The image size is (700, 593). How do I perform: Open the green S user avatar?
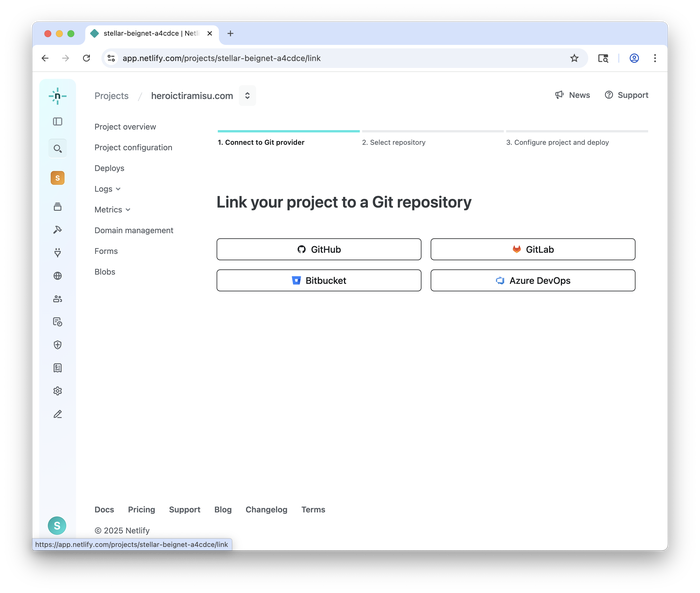tap(57, 526)
